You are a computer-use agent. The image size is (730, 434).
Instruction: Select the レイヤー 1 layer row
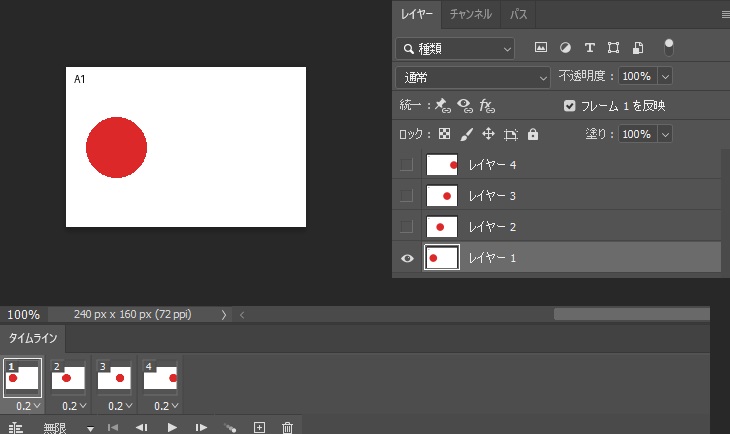click(x=557, y=258)
